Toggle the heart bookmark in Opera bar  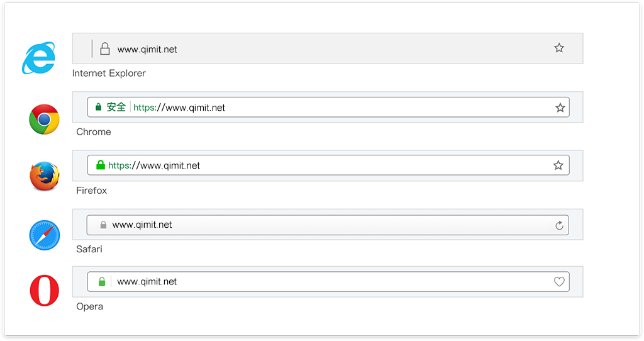point(559,281)
